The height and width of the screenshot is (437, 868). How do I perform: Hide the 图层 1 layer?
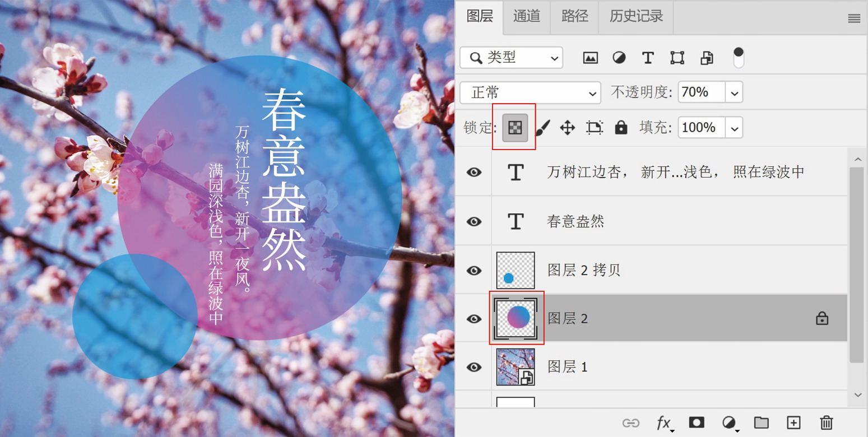474,367
